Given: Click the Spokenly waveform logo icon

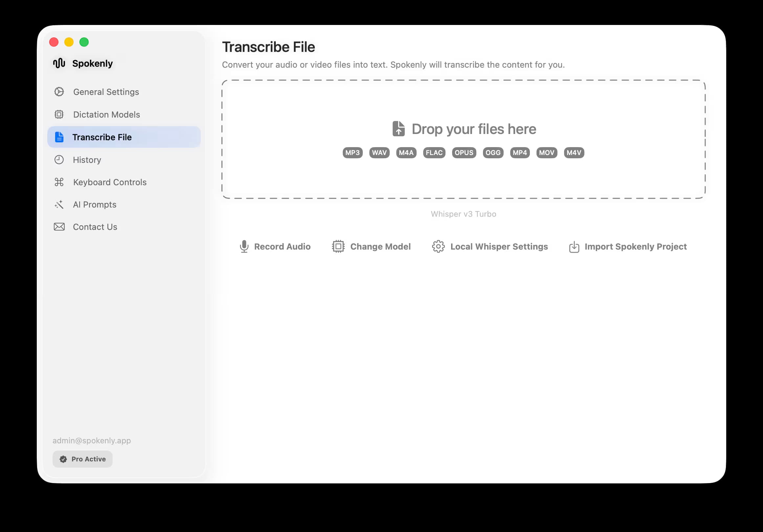Looking at the screenshot, I should point(59,63).
